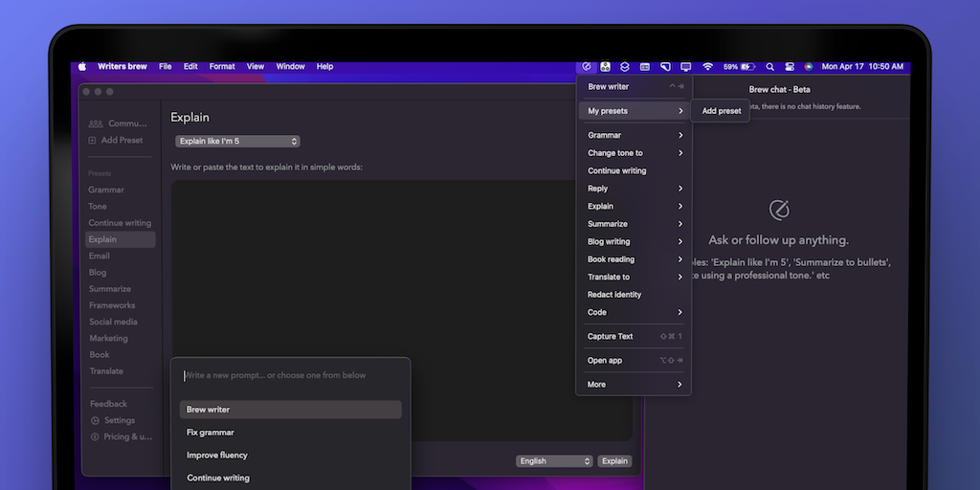Expand the 'Change tone to' submenu
Viewport: 980px width, 490px height.
(x=634, y=153)
